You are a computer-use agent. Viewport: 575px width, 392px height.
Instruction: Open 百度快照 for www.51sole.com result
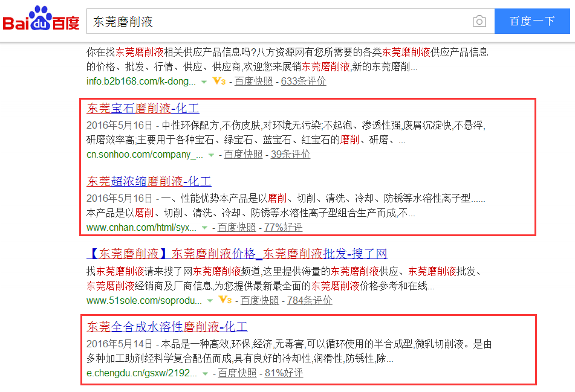pyautogui.click(x=259, y=300)
